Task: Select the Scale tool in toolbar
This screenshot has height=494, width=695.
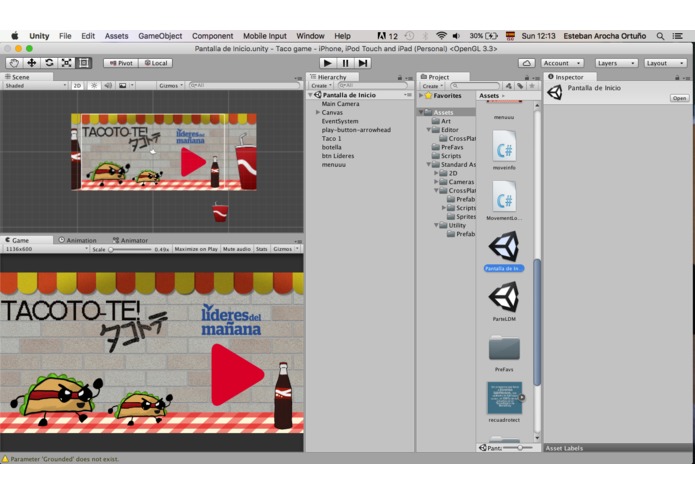Action: coord(66,63)
